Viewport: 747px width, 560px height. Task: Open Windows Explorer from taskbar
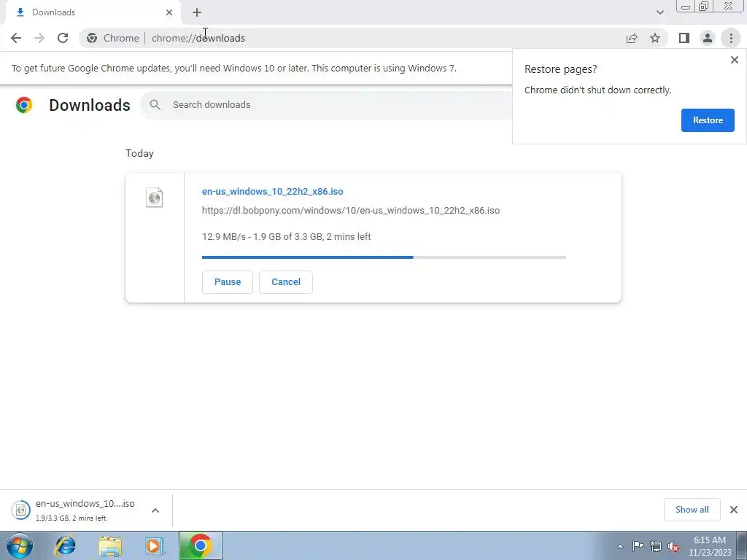point(110,545)
